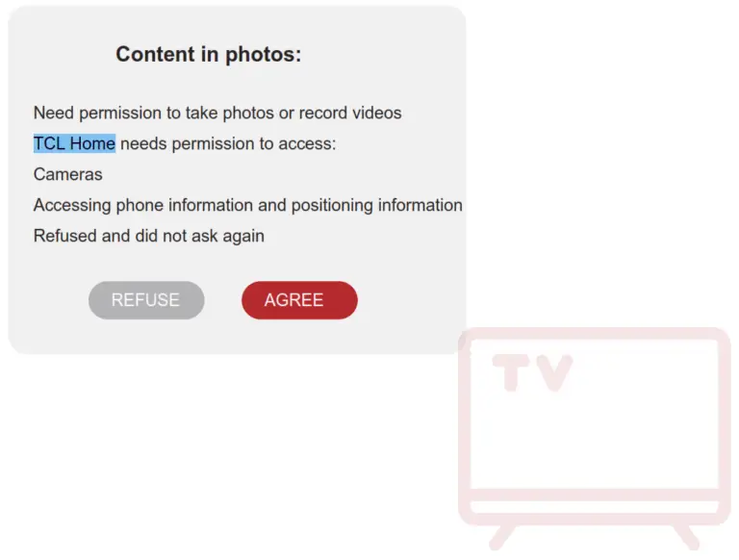Screen dimensions: 739x560
Task: Click the television icon's left leg
Action: (501, 537)
